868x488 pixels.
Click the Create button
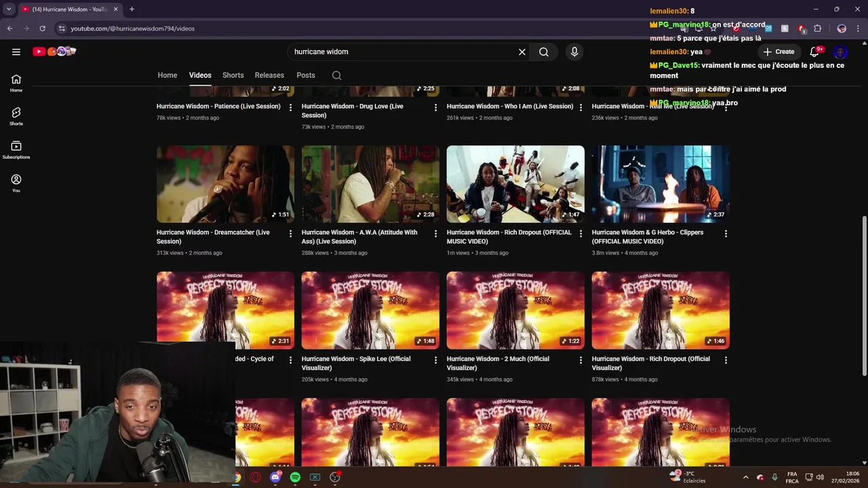point(778,52)
